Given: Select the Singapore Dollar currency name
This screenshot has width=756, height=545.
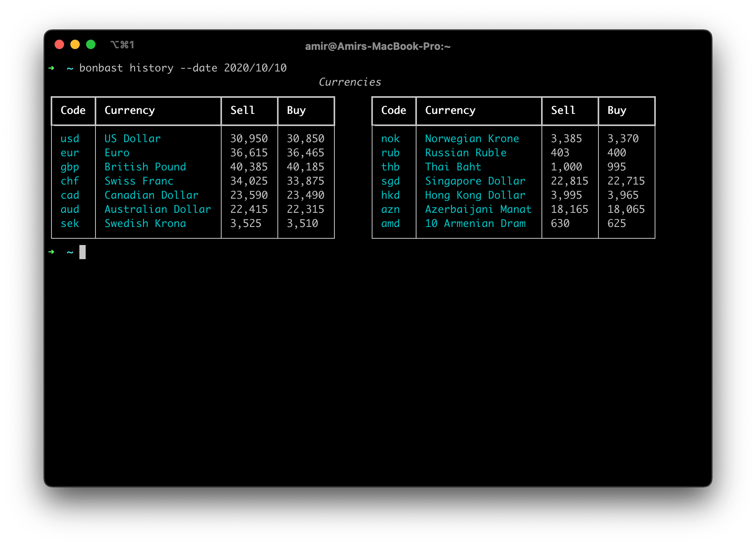Looking at the screenshot, I should click(x=475, y=181).
